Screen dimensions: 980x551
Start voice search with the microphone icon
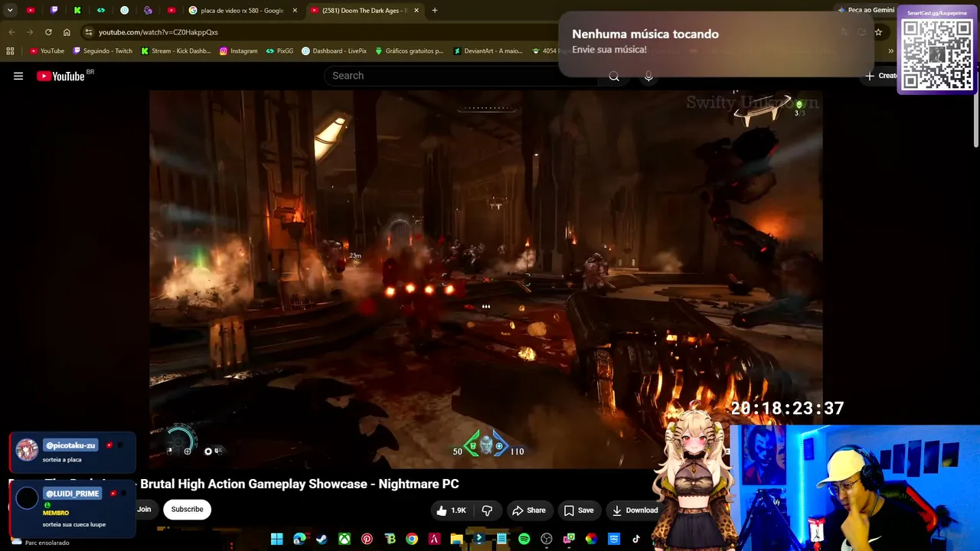coord(648,76)
